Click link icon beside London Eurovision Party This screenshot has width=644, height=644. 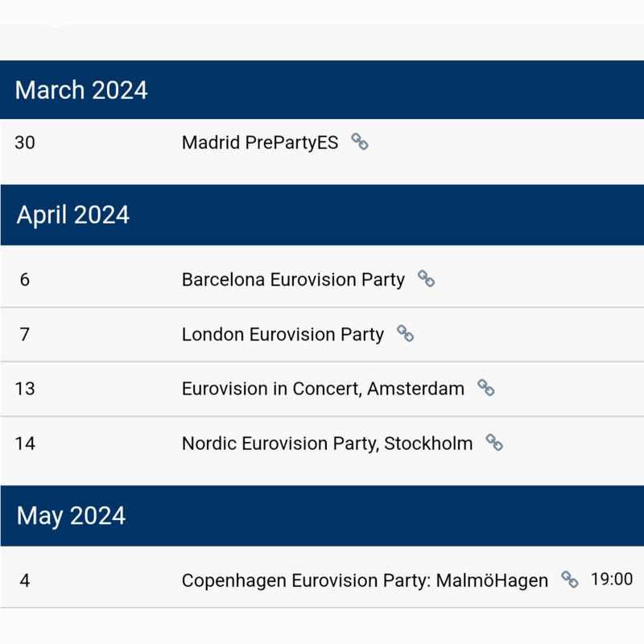(x=405, y=333)
